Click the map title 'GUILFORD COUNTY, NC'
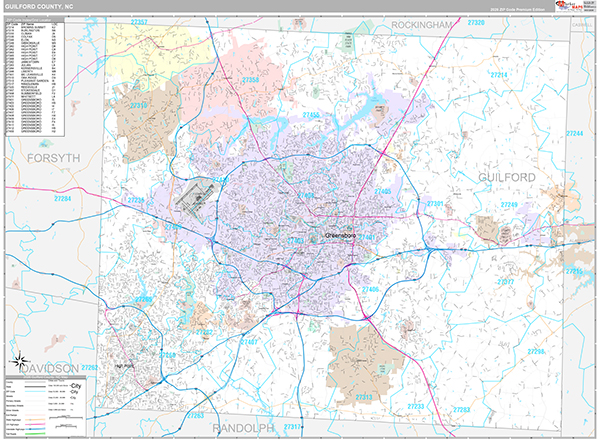600x442 pixels. pyautogui.click(x=39, y=7)
